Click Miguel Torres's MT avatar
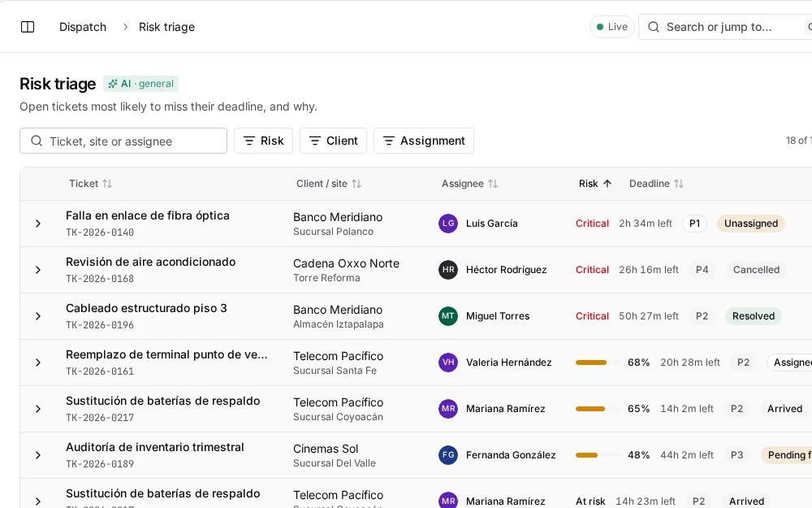This screenshot has height=508, width=812. [448, 316]
